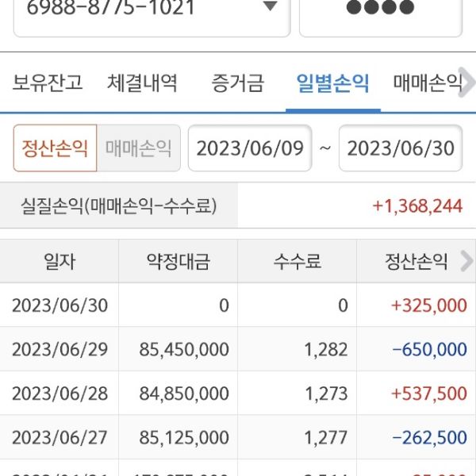This screenshot has width=476, height=476.
Task: Go to the 매매손익 tab
Action: tap(427, 83)
